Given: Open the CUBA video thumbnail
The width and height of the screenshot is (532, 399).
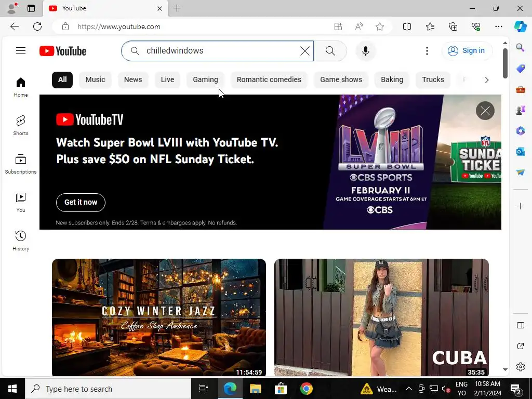Looking at the screenshot, I should click(381, 317).
